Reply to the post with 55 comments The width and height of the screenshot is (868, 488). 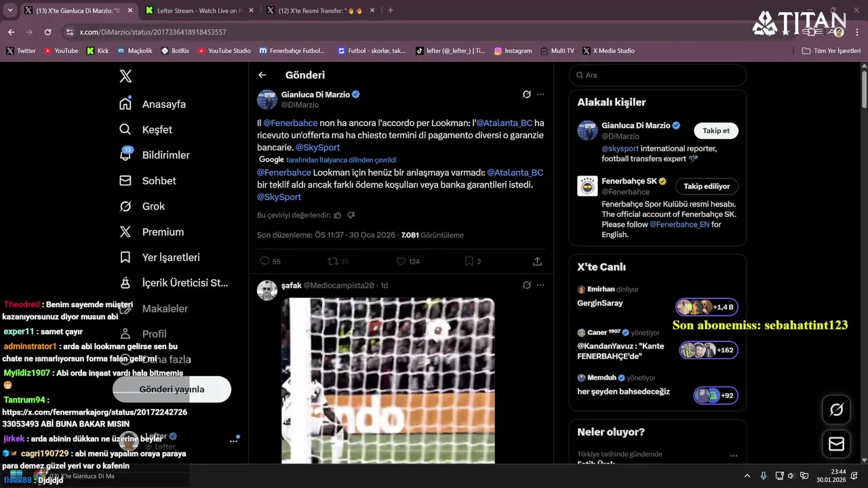tap(270, 261)
